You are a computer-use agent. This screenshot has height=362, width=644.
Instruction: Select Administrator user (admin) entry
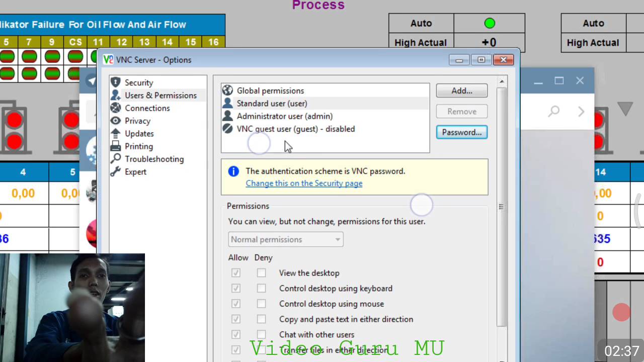click(325, 116)
